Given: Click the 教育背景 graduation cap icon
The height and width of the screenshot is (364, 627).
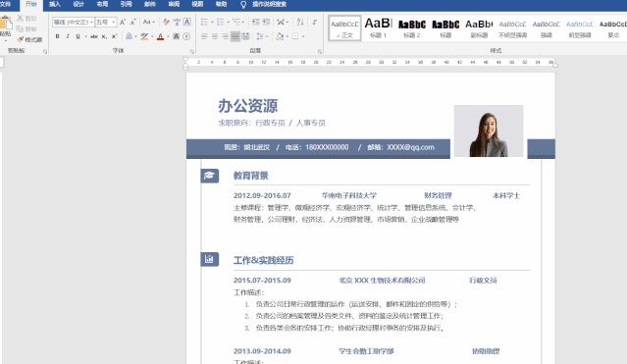Looking at the screenshot, I should click(x=210, y=176).
